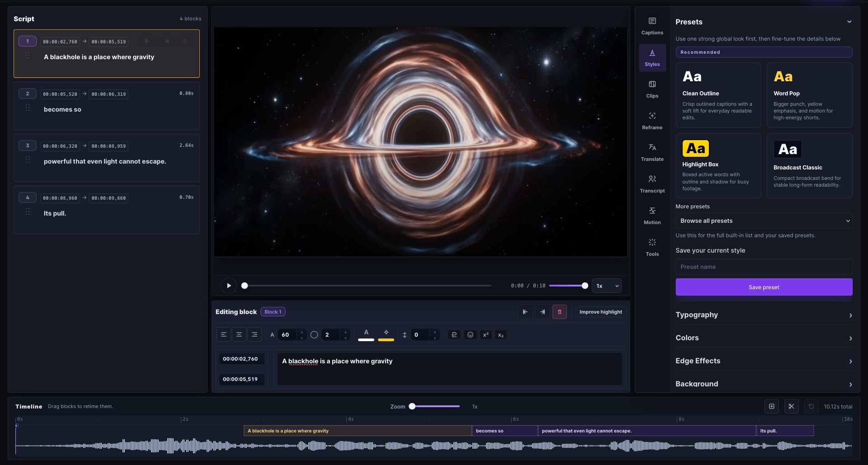
Task: Select 'powerful that even light' timeline block
Action: pos(646,431)
